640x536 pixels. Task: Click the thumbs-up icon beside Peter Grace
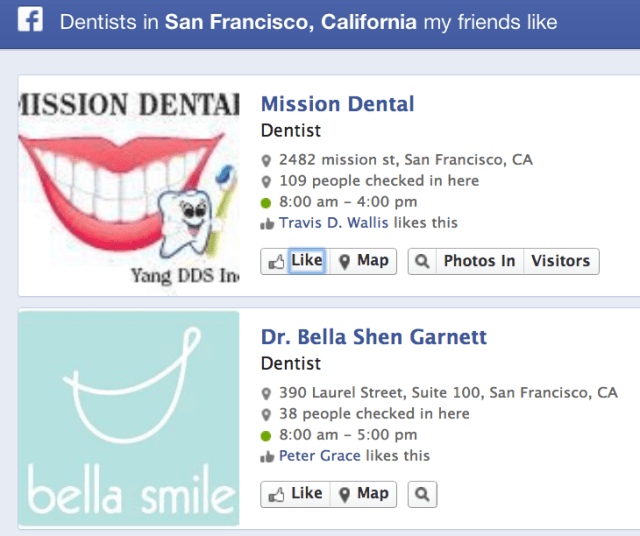coord(267,457)
